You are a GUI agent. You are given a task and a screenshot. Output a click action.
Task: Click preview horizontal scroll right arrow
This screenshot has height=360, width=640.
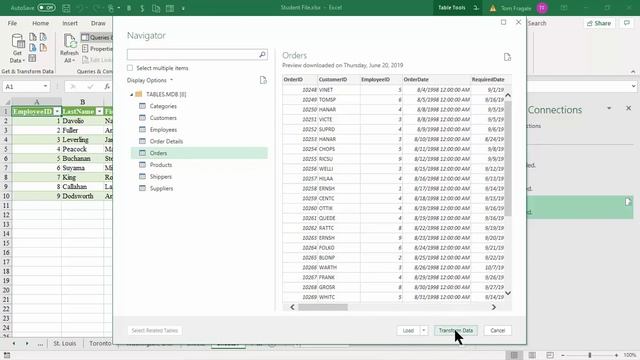[x=494, y=307]
